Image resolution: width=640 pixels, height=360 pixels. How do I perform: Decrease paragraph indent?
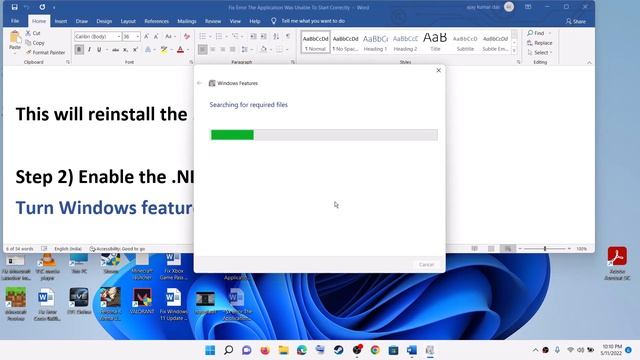253,36
